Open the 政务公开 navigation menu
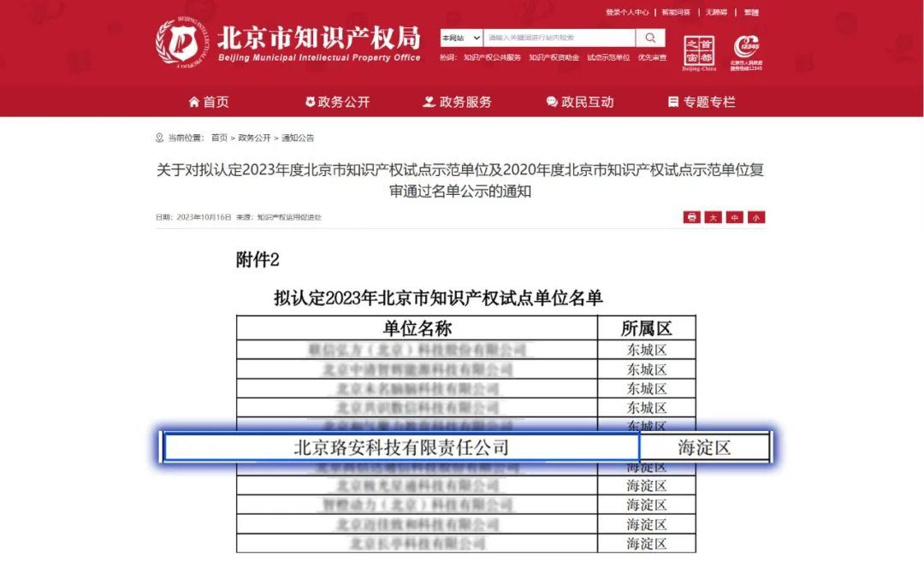This screenshot has height=566, width=924. point(337,102)
